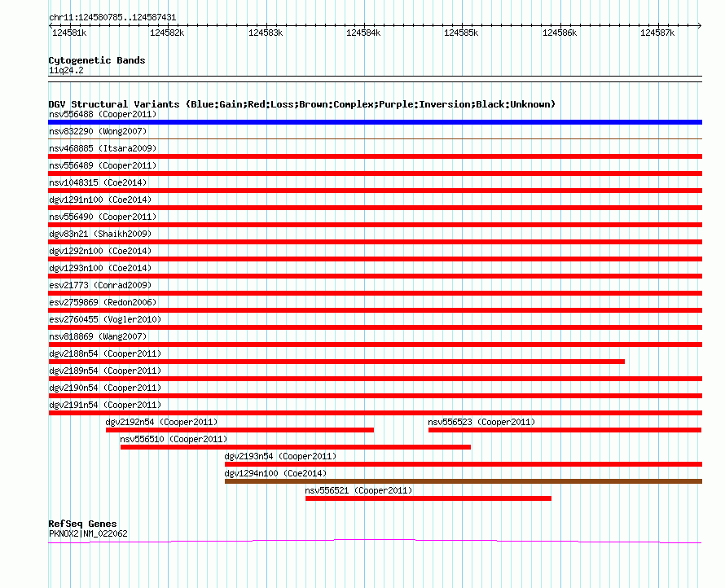The width and height of the screenshot is (725, 588).
Task: Click the dgv2188n54 (Cooper2011) label
Action: 105,353
